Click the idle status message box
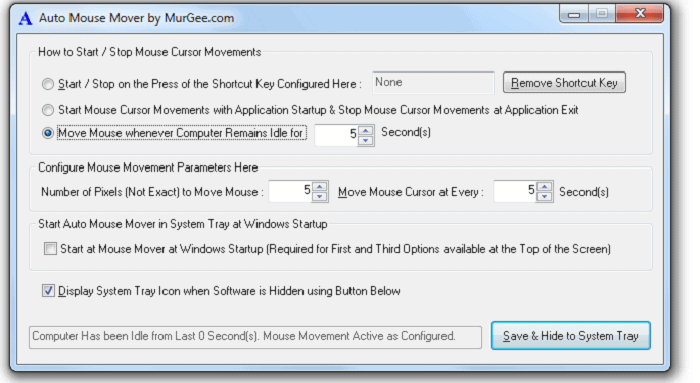 point(255,337)
